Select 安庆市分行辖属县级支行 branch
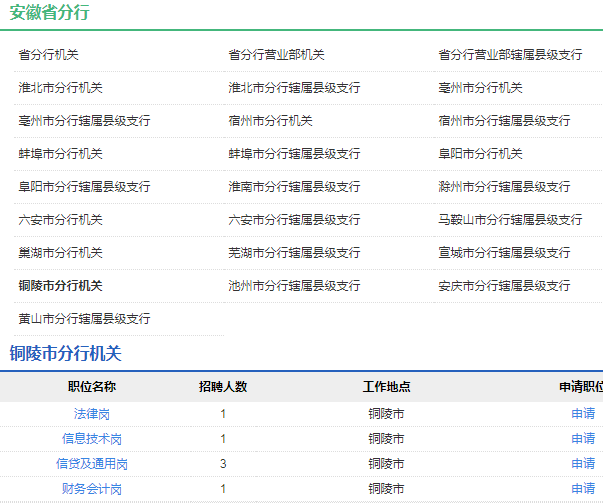Screen dimensions: 603x503 504,286
